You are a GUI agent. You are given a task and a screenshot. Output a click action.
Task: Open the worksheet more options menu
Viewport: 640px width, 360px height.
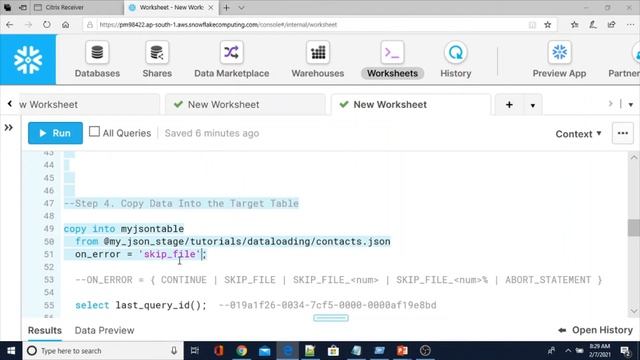pos(622,133)
